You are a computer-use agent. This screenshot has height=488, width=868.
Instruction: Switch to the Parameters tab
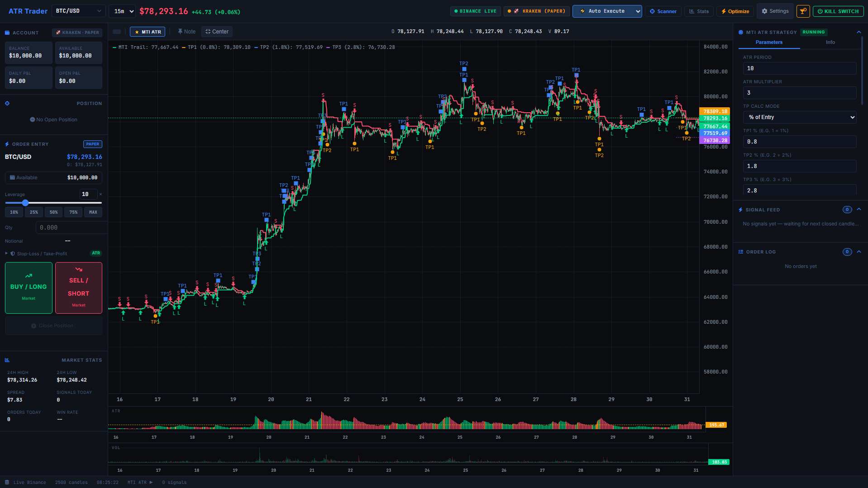769,42
